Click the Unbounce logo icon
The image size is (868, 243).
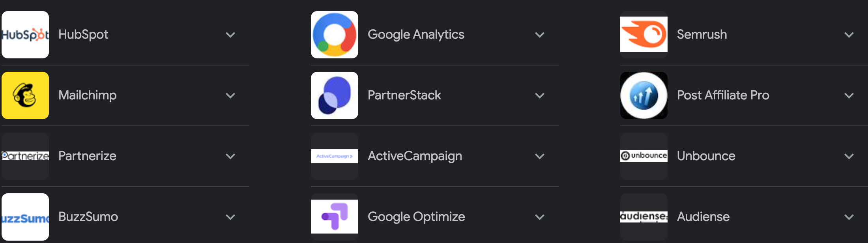tap(644, 156)
